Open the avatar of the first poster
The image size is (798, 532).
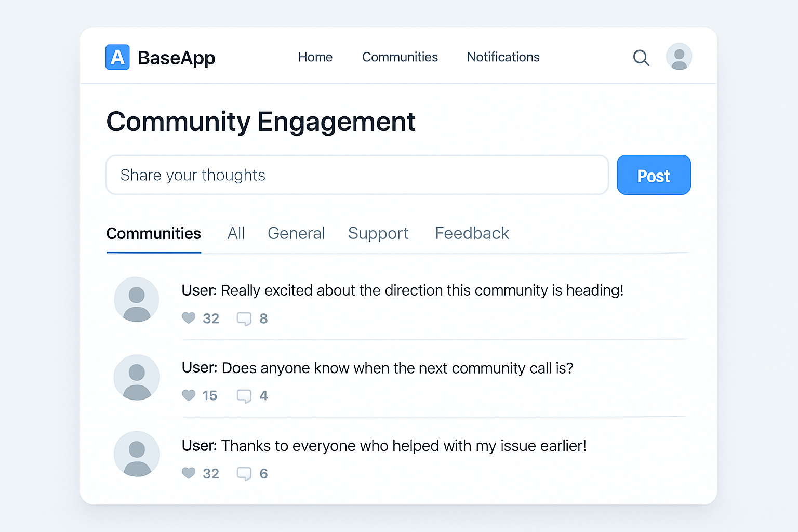point(137,300)
